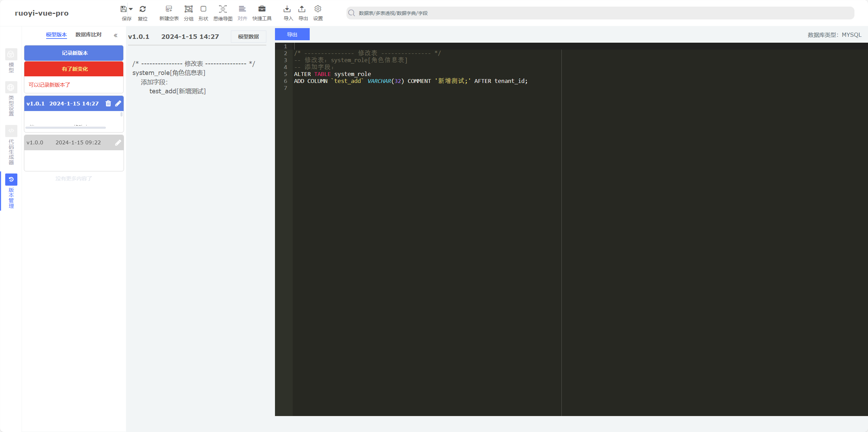Viewport: 868px width, 432px height.
Task: Click the 数据库类型: MYSQL label
Action: pyautogui.click(x=834, y=35)
